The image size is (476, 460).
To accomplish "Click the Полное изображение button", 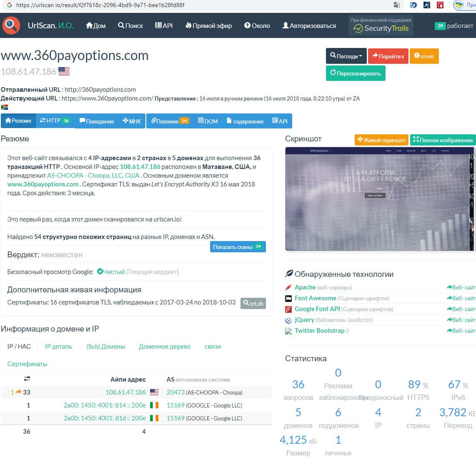I will click(x=443, y=140).
